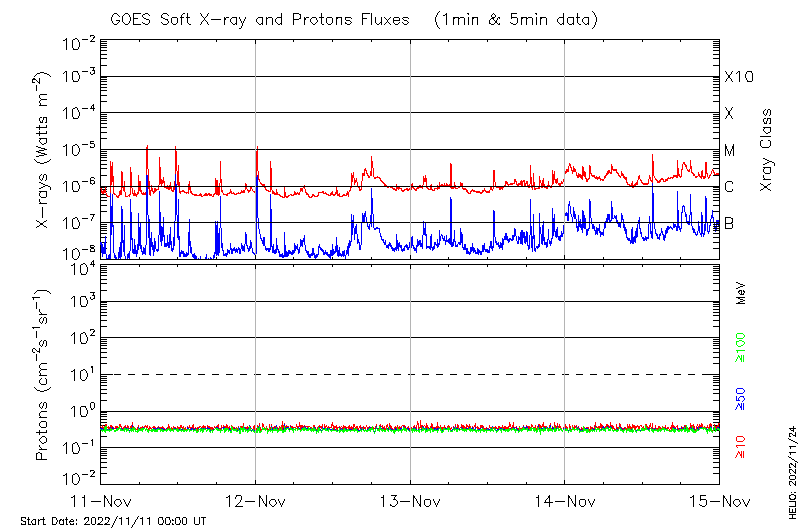Viewport: 800px width, 530px height.
Task: Click the blue ≥50 MeV legend label
Action: click(741, 399)
